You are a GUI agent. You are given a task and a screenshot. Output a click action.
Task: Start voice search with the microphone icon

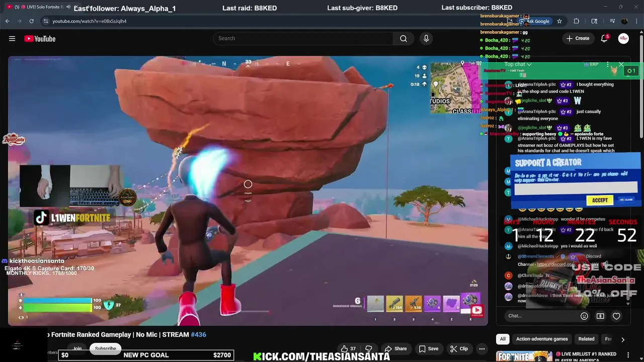(426, 39)
